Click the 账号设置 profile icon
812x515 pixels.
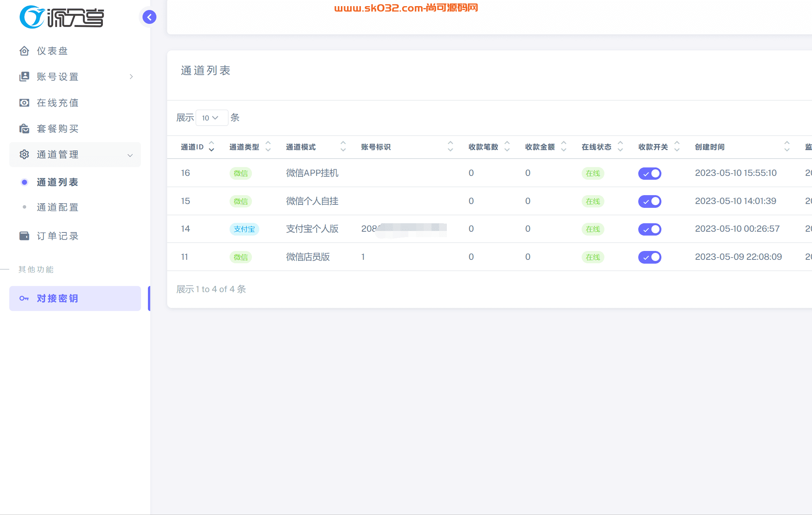coord(24,77)
